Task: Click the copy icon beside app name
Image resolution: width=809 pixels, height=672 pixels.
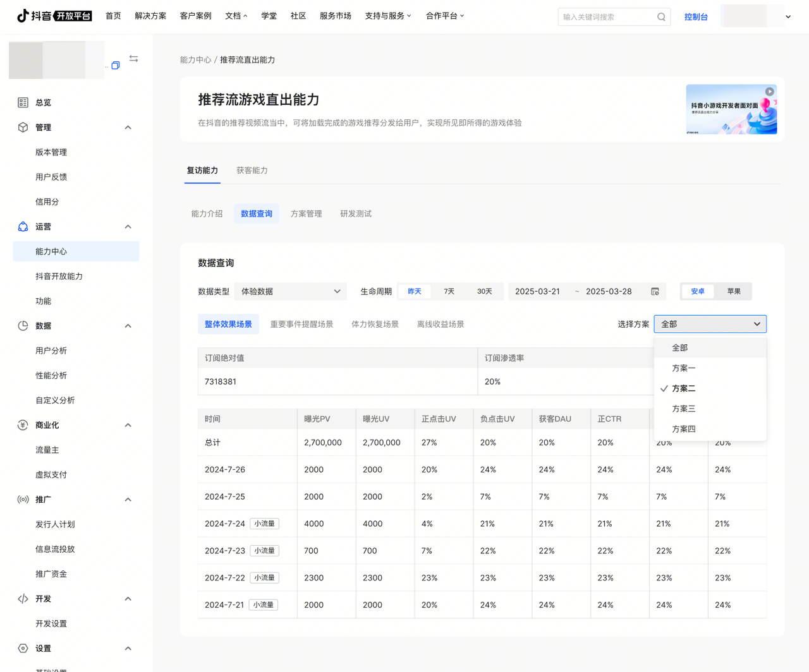Action: pyautogui.click(x=116, y=66)
